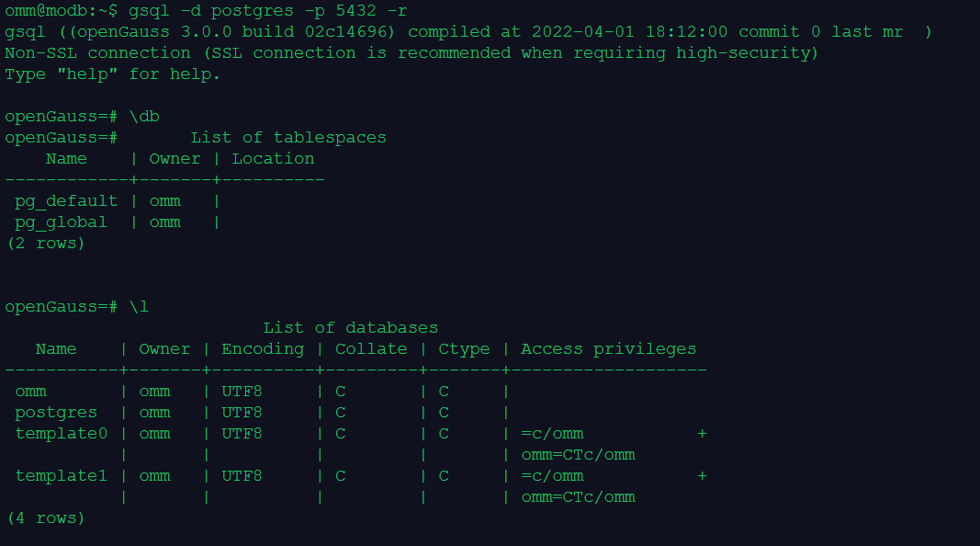Select the postgres database name in list
The height and width of the screenshot is (546, 980).
tap(56, 412)
